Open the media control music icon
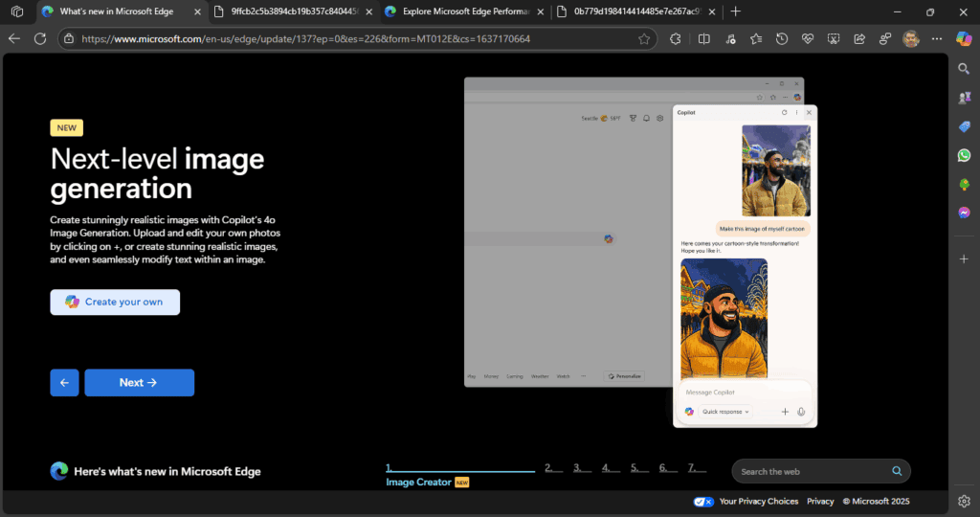This screenshot has height=517, width=980. 730,38
